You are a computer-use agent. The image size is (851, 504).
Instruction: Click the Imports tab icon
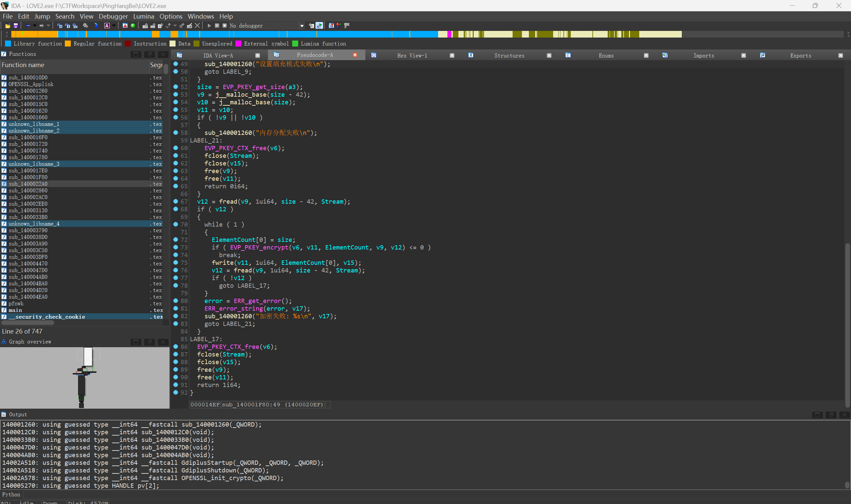coord(665,55)
